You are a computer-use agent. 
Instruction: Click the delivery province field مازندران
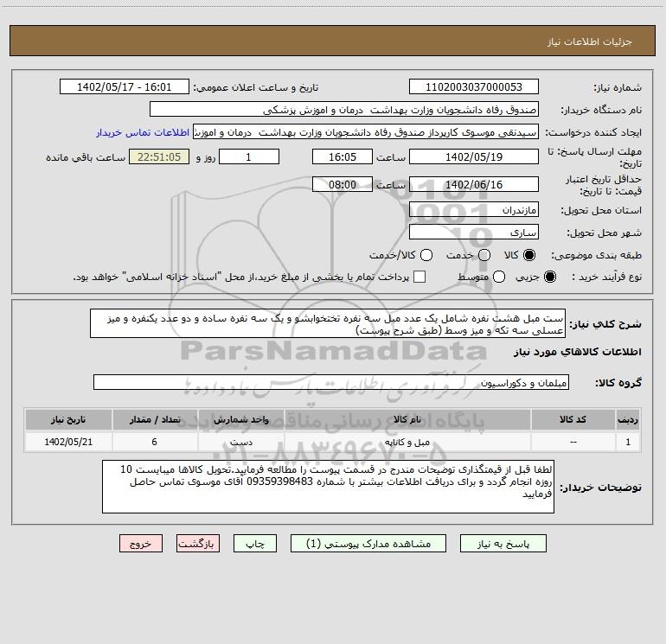[474, 210]
